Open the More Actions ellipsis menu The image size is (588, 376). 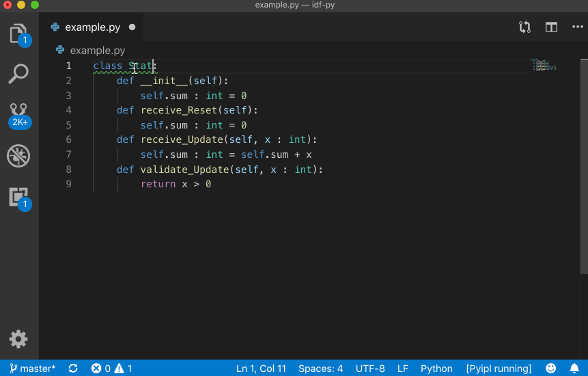coord(578,27)
